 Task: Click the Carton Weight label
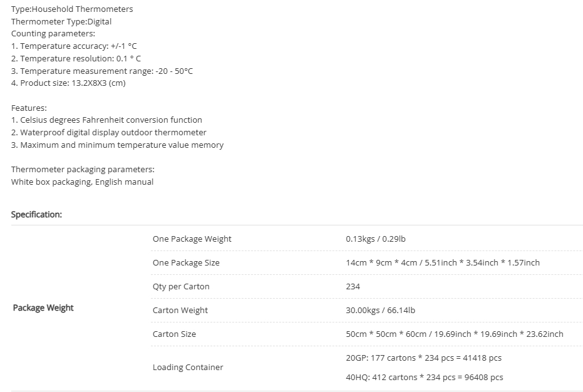180,310
